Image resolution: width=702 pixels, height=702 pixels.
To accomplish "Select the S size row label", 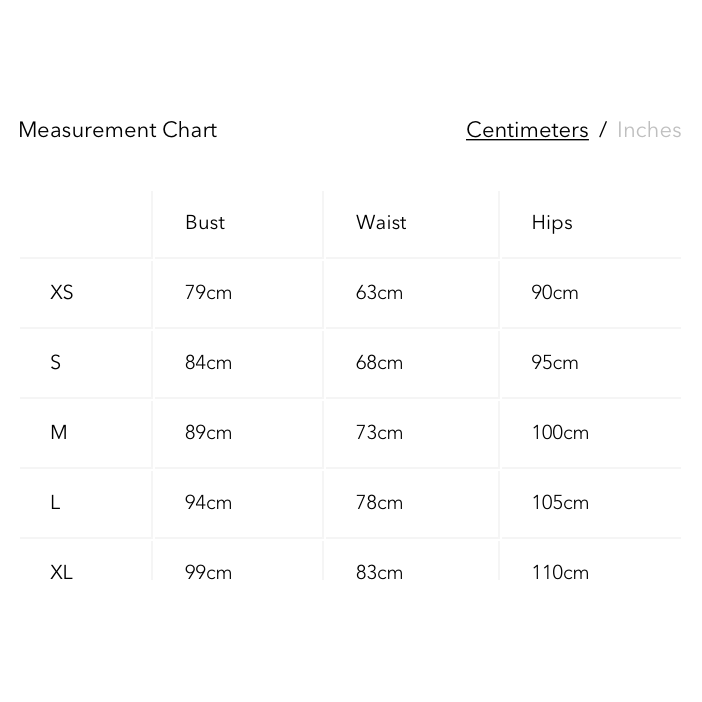I will pos(56,362).
